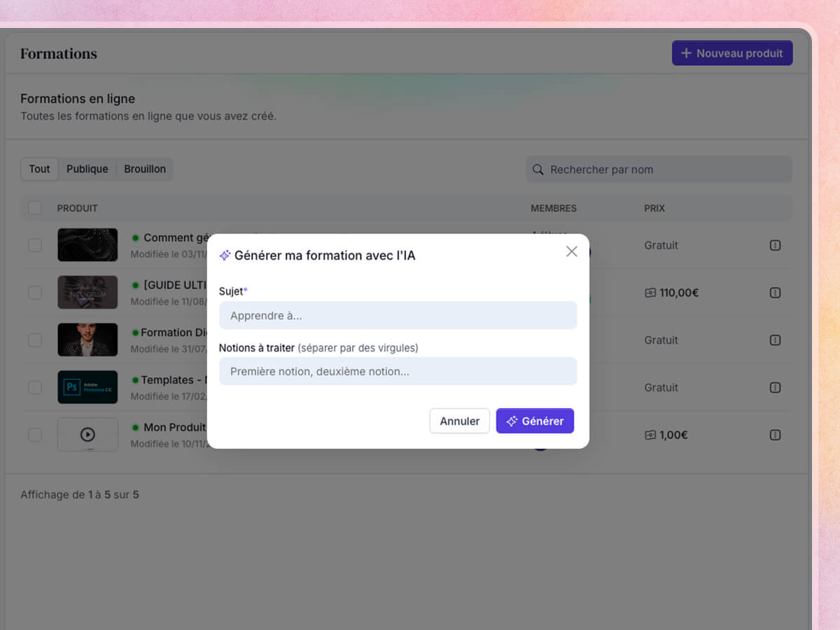Click the money icon next to 110,00€
Screen dimensions: 840x630
650,293
